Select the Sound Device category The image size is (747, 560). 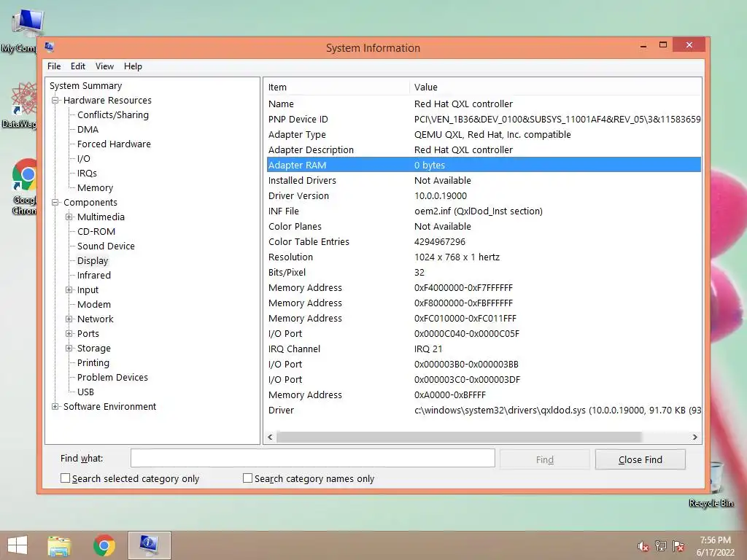click(x=106, y=246)
